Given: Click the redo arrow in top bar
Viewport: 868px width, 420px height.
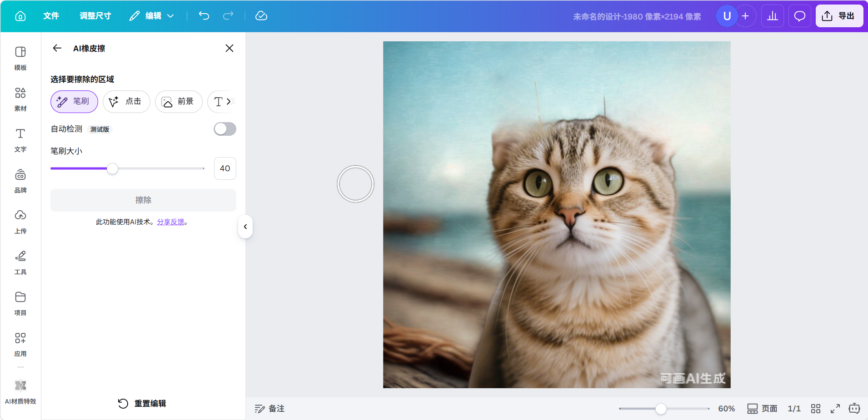Looking at the screenshot, I should point(228,16).
